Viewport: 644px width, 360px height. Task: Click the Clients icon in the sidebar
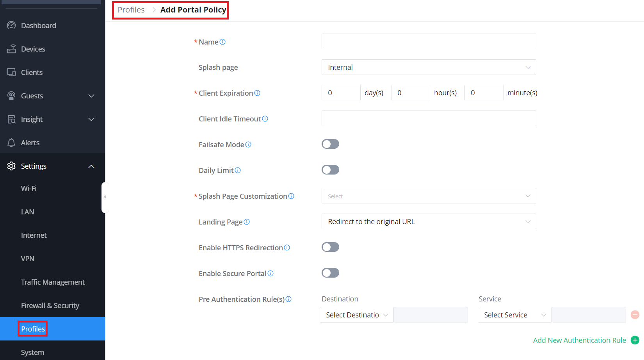[11, 72]
